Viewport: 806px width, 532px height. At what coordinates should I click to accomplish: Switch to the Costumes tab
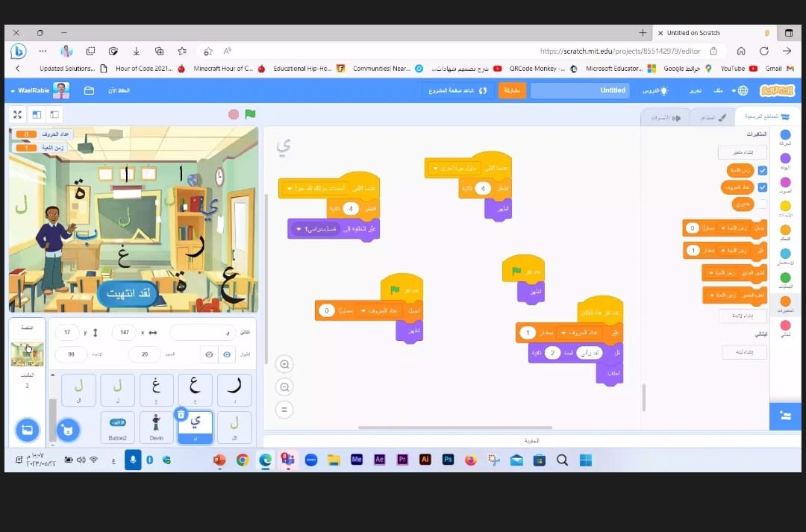[x=713, y=118]
